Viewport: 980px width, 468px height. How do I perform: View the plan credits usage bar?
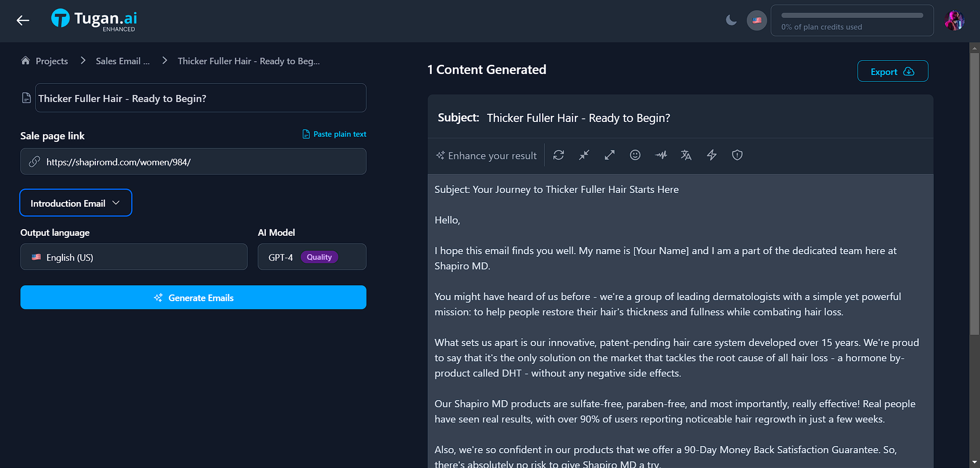[x=852, y=20]
